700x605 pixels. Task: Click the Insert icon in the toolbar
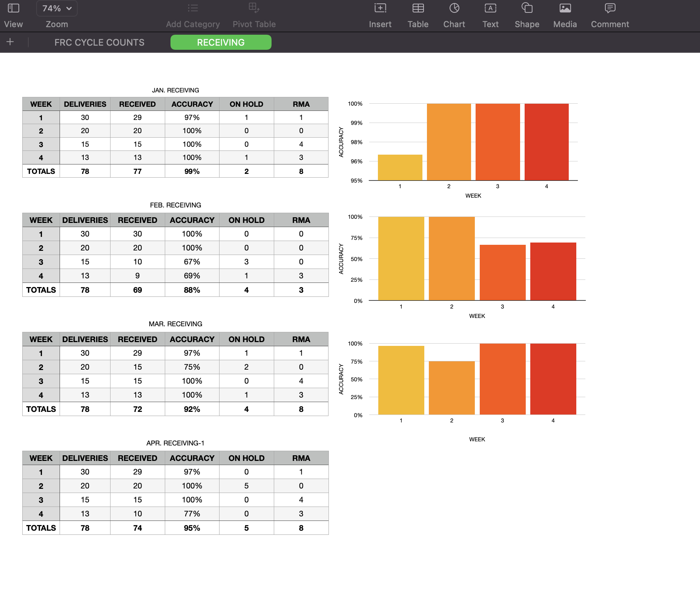[x=380, y=15]
